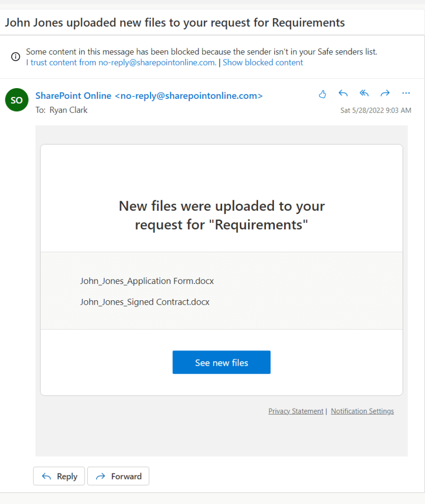Click the Reply all double-arrow icon
425x504 pixels.
click(364, 93)
